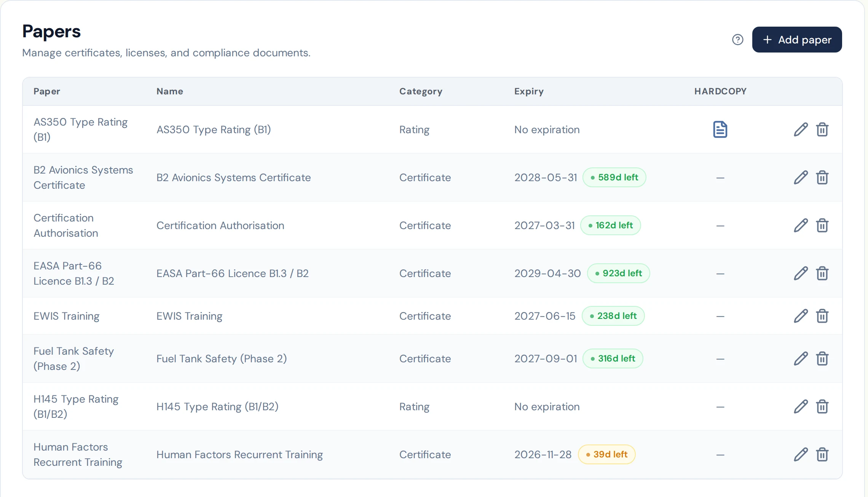The height and width of the screenshot is (497, 868).
Task: Open hardcopy document for AS350 Type Rating
Action: coord(720,129)
